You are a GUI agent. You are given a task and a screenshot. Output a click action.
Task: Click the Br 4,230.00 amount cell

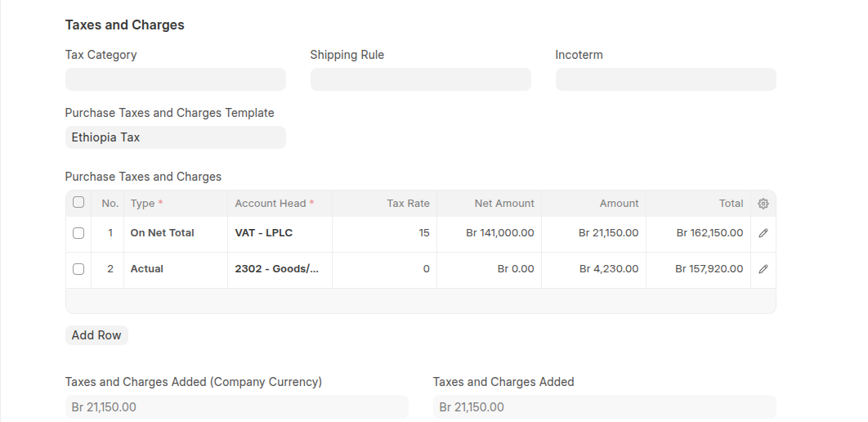[x=593, y=269]
